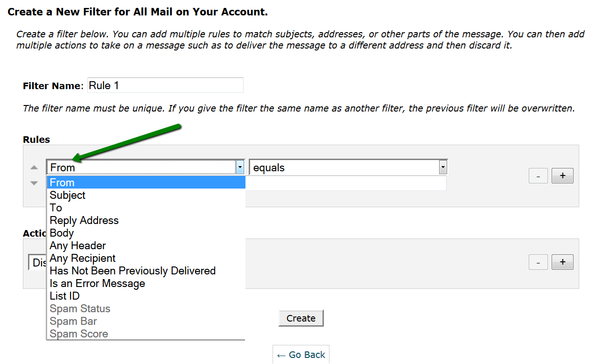
Task: Open the partially hidden actions dropdown
Action: pos(37,263)
